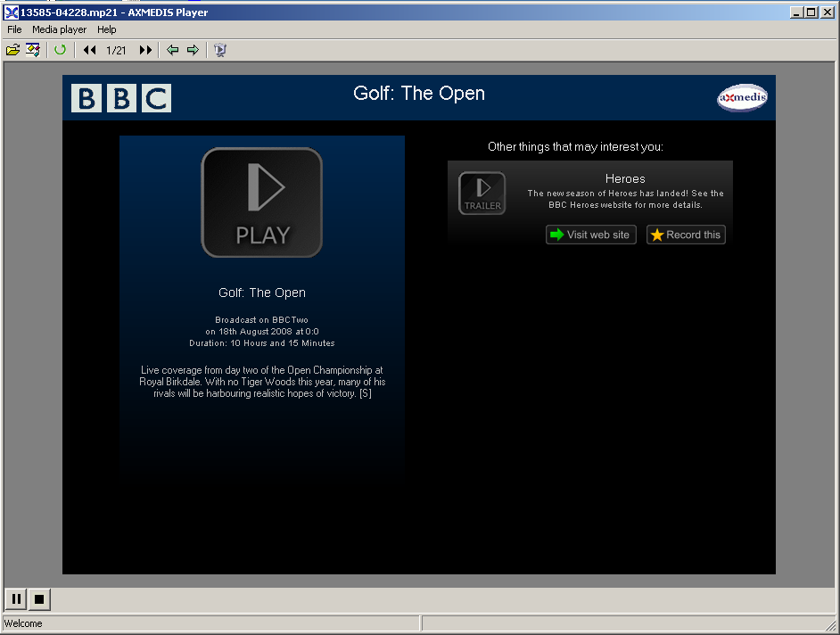Click the Heroes title text

pyautogui.click(x=625, y=178)
